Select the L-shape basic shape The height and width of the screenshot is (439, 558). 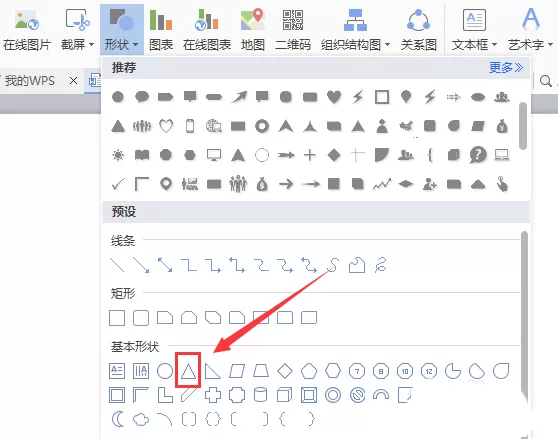tap(165, 395)
